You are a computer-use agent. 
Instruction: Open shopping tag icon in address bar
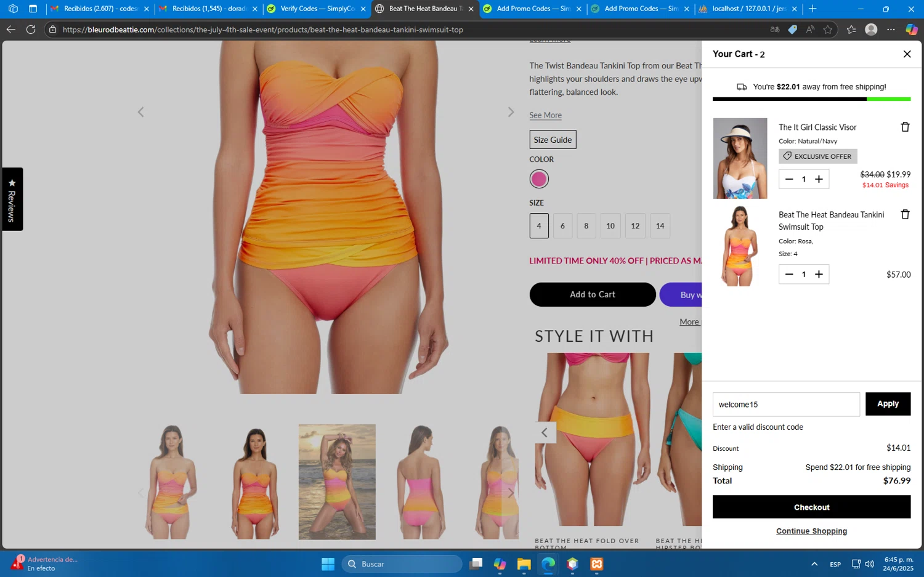pos(792,30)
